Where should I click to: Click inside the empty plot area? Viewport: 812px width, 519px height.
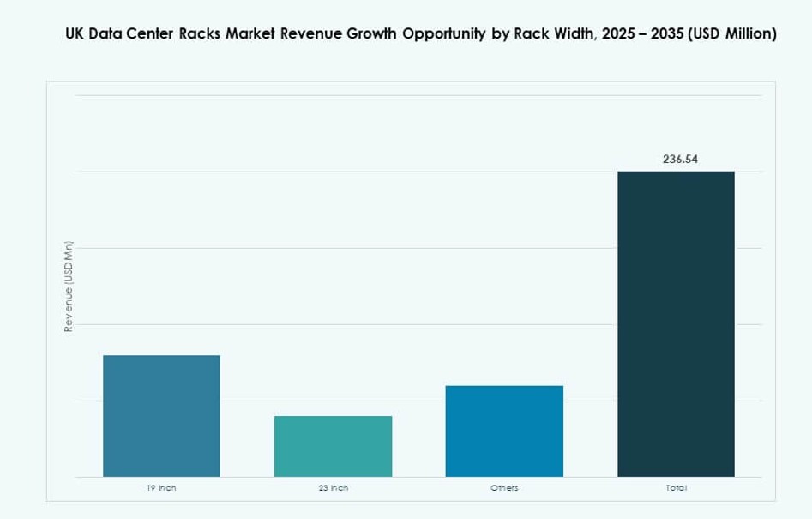386,214
